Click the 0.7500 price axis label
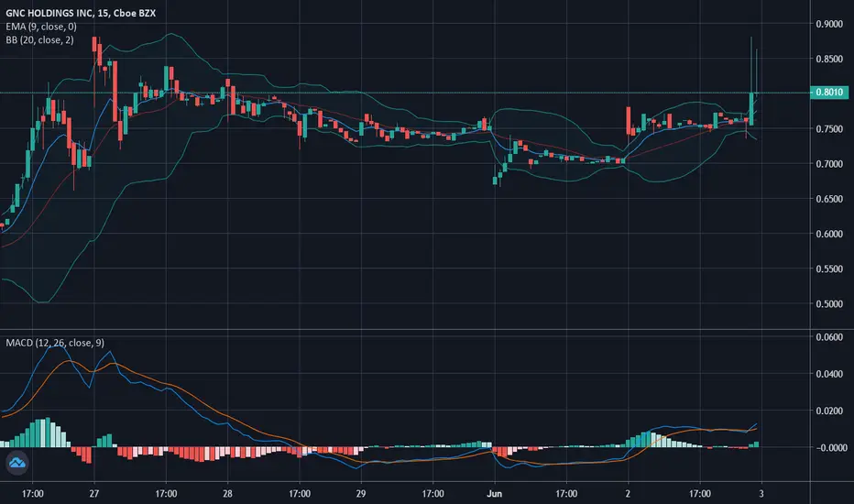The width and height of the screenshot is (854, 504). [829, 129]
